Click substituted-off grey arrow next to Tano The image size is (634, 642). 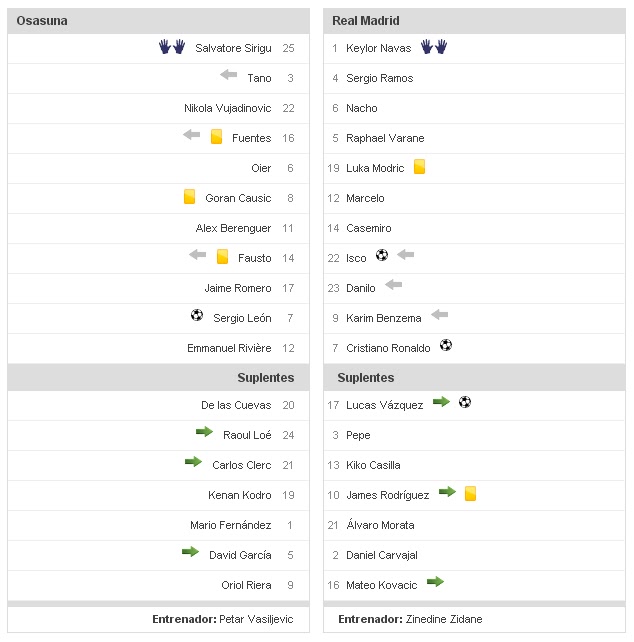(x=229, y=76)
